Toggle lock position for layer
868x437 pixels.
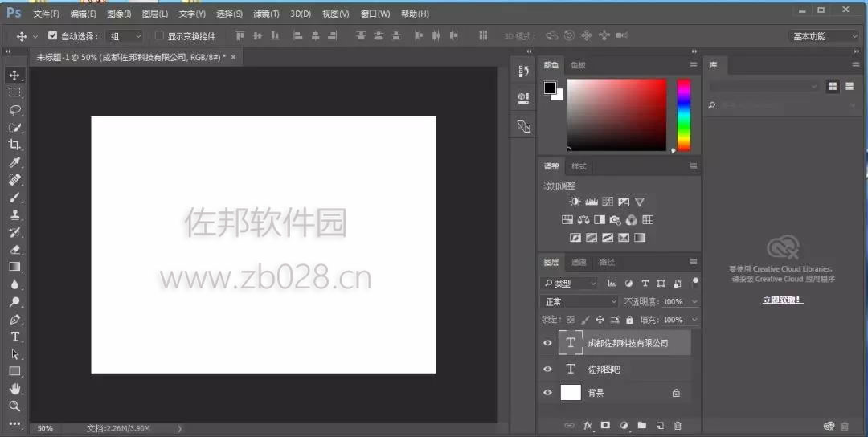click(x=600, y=320)
